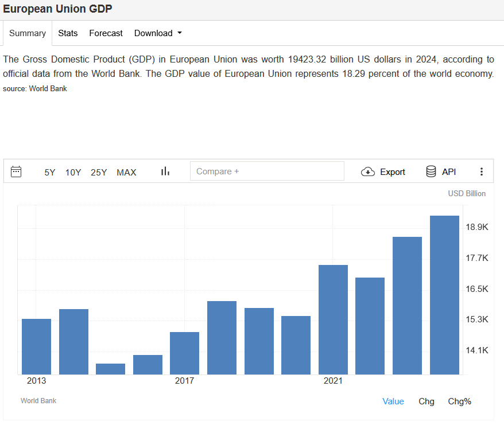Click the 14.1K axis label
The width and height of the screenshot is (504, 433).
477,350
